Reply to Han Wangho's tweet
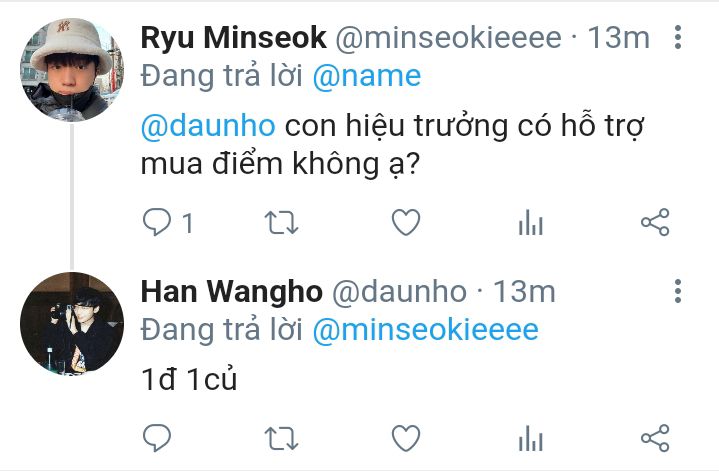The width and height of the screenshot is (719, 471). [157, 438]
